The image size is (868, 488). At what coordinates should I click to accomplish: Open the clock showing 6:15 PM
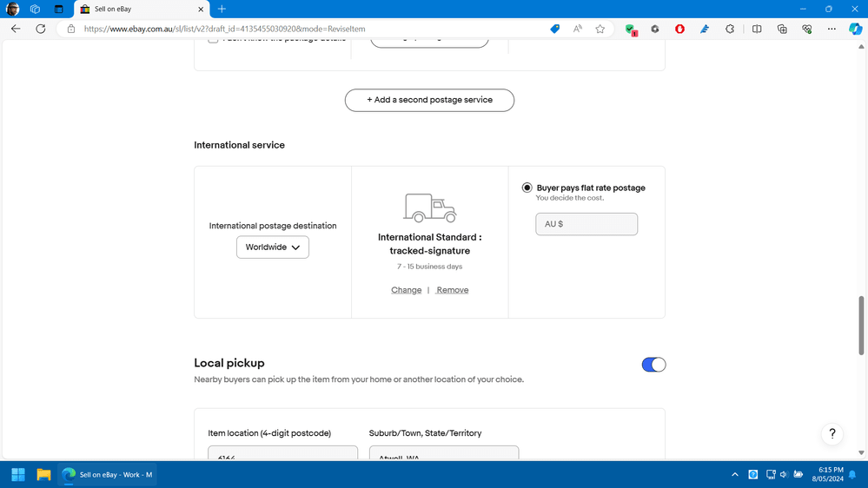coord(827,474)
